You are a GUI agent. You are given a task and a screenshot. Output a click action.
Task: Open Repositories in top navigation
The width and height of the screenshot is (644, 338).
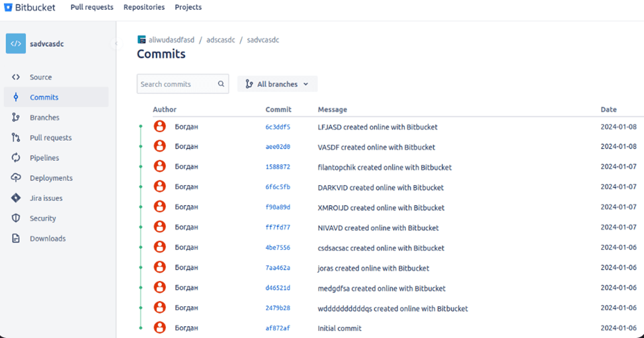pyautogui.click(x=144, y=7)
